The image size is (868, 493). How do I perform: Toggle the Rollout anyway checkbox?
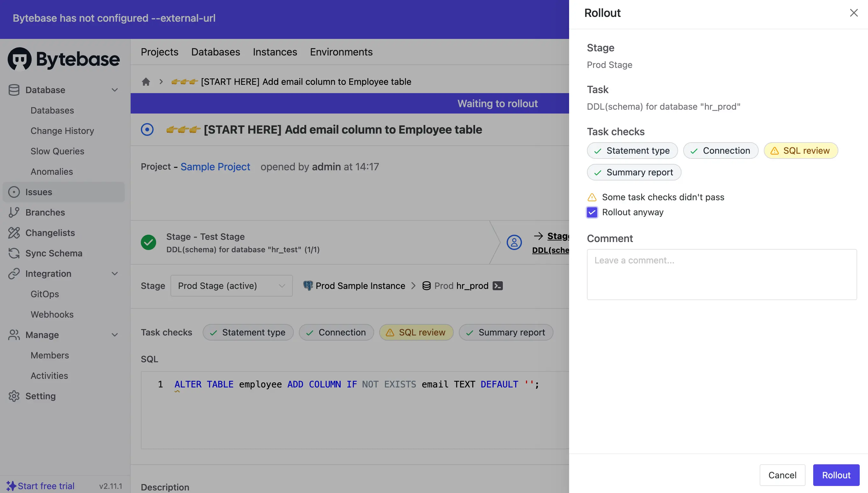click(592, 212)
